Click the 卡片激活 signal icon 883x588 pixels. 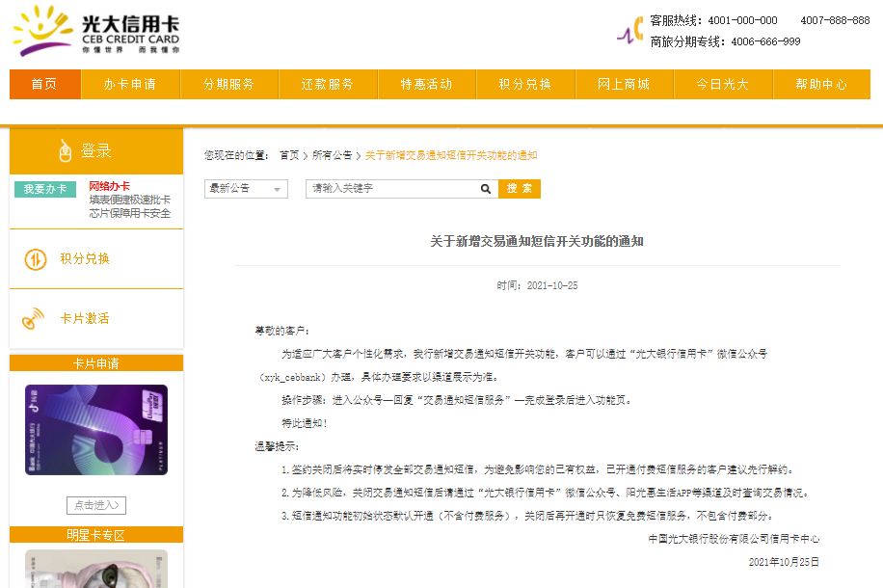click(x=33, y=318)
